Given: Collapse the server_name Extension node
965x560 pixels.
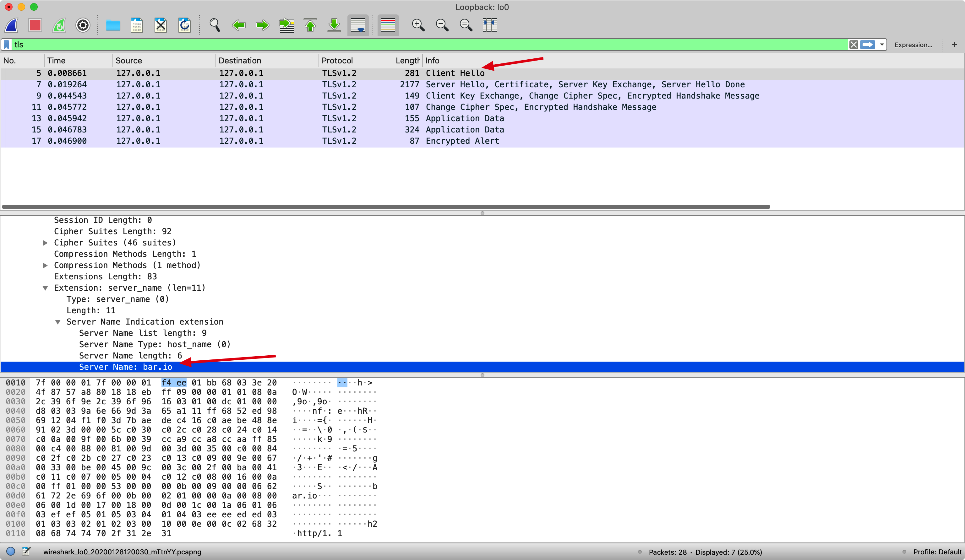Looking at the screenshot, I should click(45, 288).
